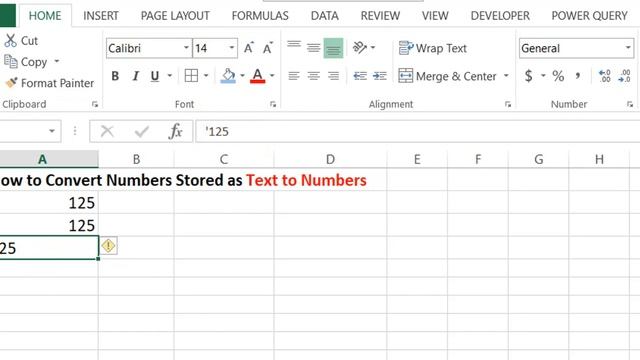640x360 pixels.
Task: Open the font size 14 dropdown
Action: 232,48
